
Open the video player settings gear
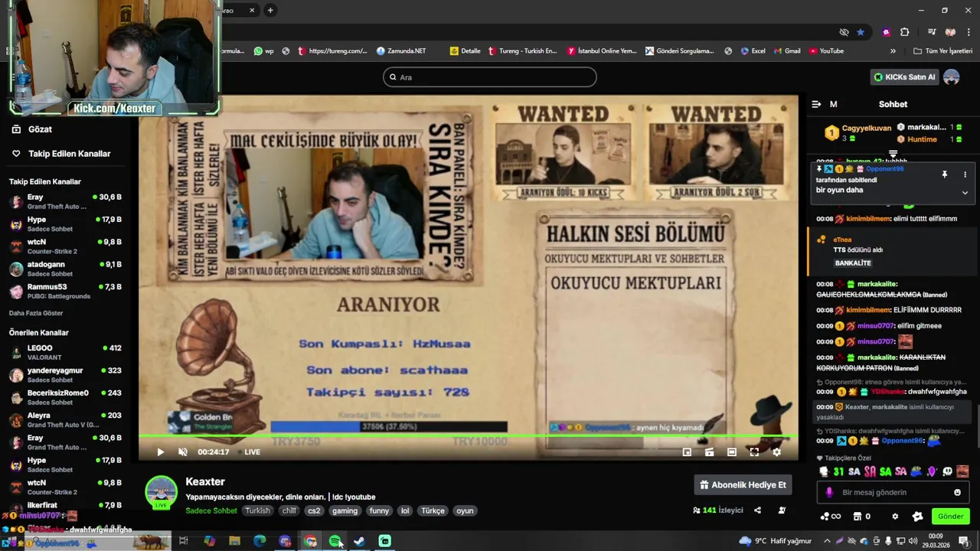click(776, 452)
